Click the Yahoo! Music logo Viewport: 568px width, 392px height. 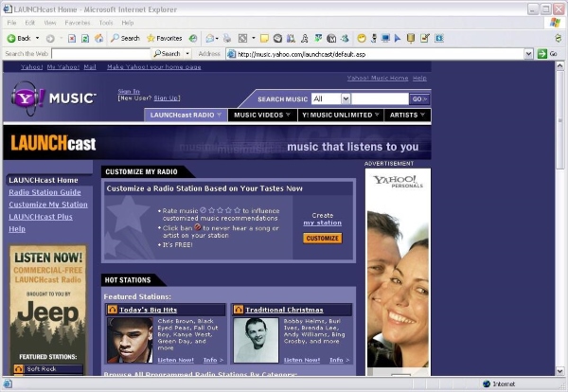pos(53,98)
